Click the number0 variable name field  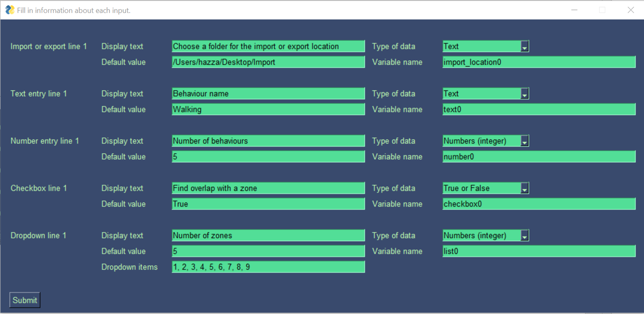pyautogui.click(x=538, y=157)
